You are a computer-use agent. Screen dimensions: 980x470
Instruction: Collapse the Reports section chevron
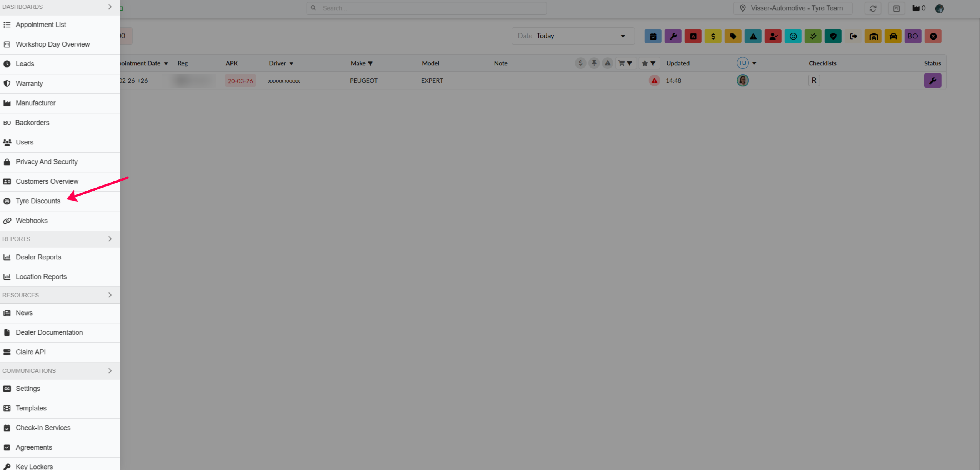[x=110, y=239]
